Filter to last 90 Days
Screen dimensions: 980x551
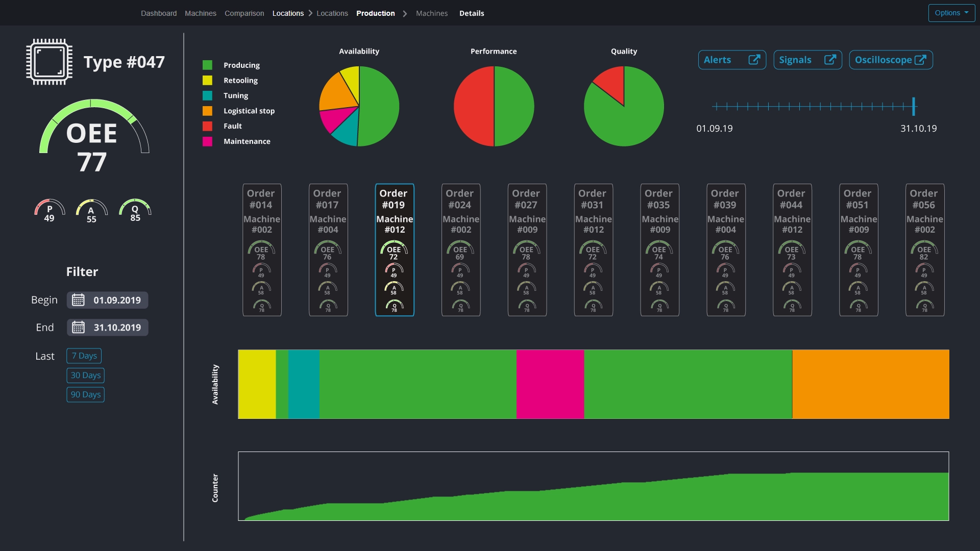pos(85,394)
